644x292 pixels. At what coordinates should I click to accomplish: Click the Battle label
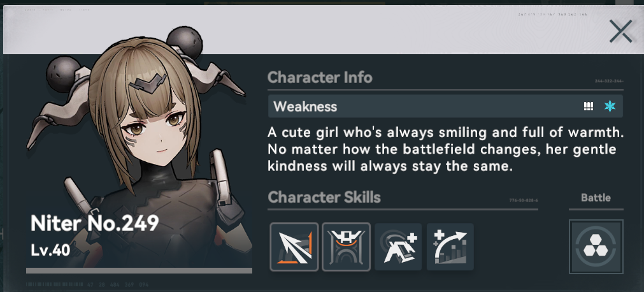(596, 198)
